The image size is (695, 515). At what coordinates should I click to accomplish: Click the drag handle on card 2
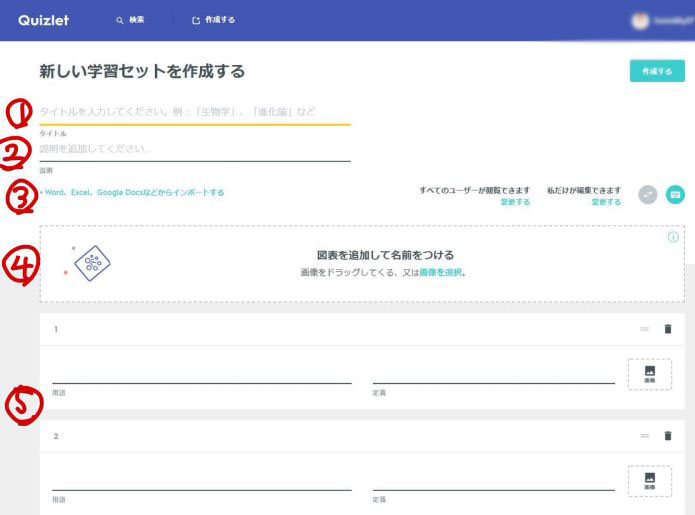click(x=644, y=436)
